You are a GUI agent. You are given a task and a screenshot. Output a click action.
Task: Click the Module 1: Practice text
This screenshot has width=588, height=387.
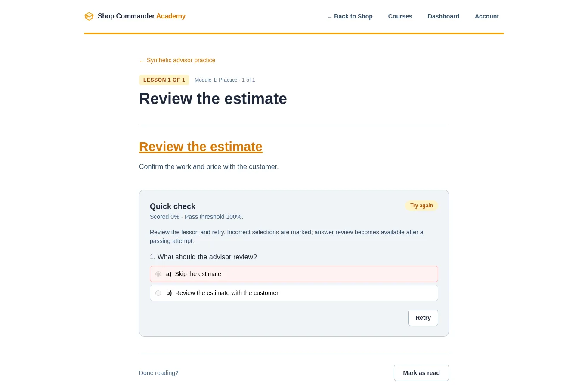coord(225,80)
